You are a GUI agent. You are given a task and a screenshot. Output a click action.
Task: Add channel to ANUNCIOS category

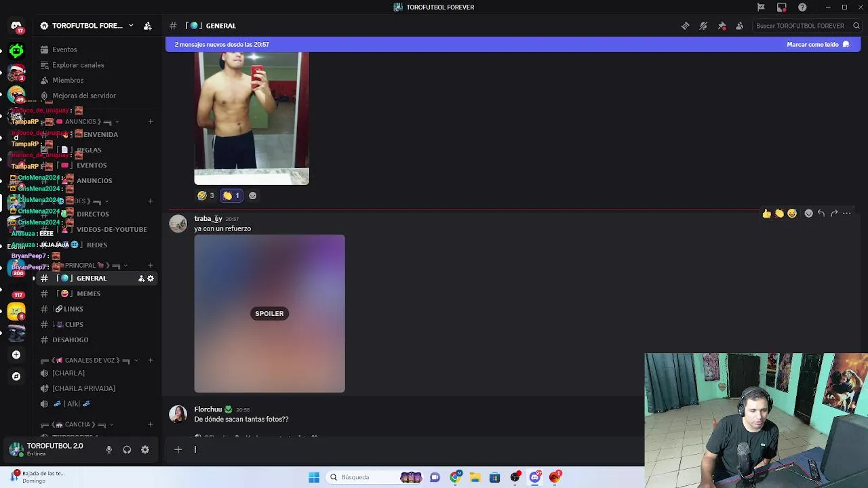151,122
